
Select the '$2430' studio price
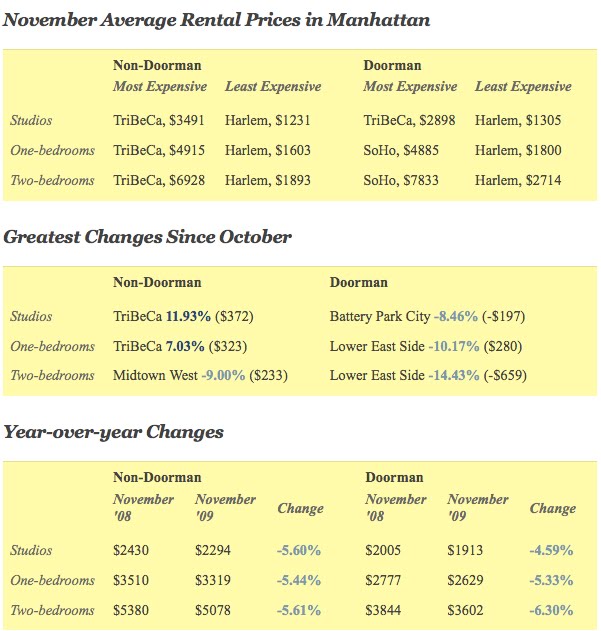pyautogui.click(x=133, y=551)
